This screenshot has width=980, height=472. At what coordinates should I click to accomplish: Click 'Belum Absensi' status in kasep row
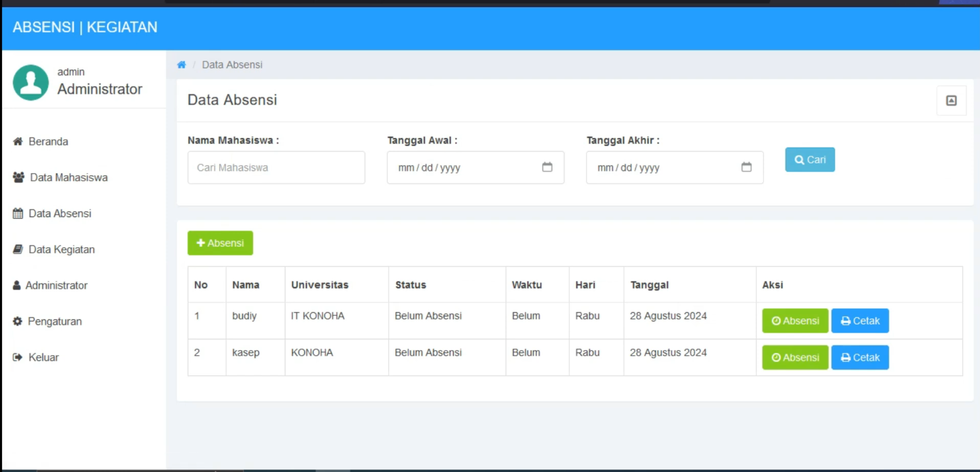[x=428, y=353]
